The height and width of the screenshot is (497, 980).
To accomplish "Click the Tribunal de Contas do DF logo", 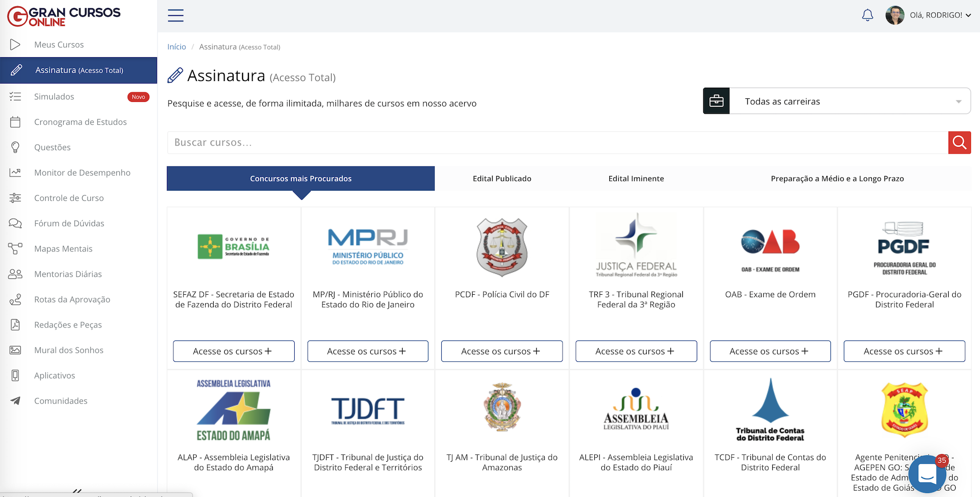I will [x=770, y=410].
